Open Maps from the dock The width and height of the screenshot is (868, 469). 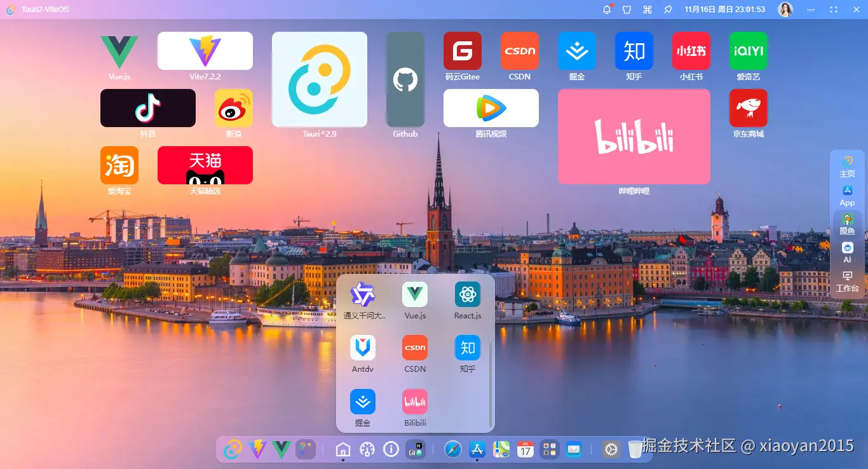pyautogui.click(x=501, y=449)
